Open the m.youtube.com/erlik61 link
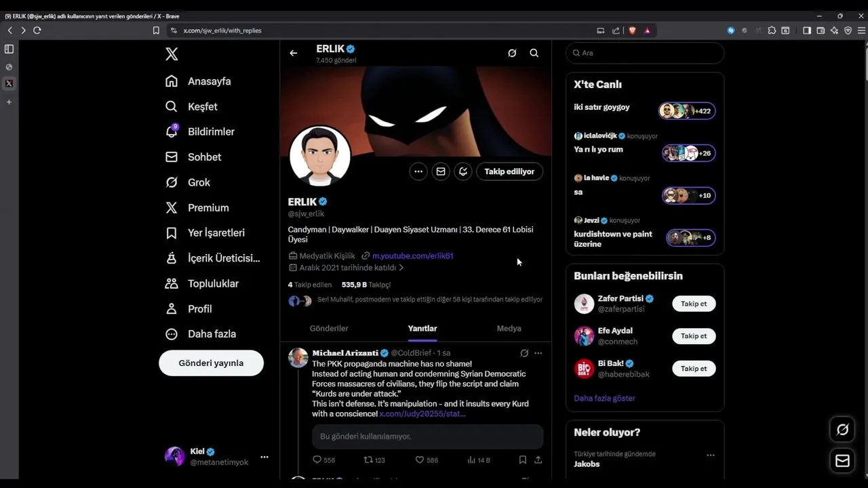 412,256
